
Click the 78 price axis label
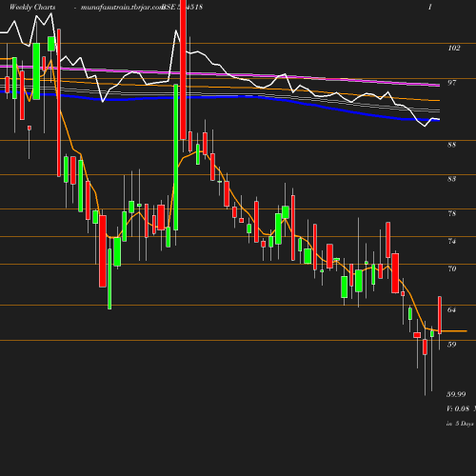tap(451, 213)
